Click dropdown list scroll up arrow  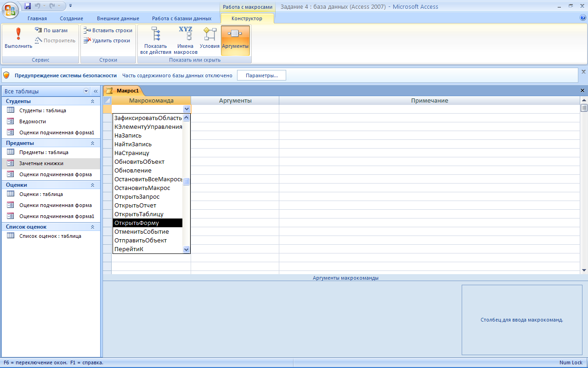coord(187,118)
